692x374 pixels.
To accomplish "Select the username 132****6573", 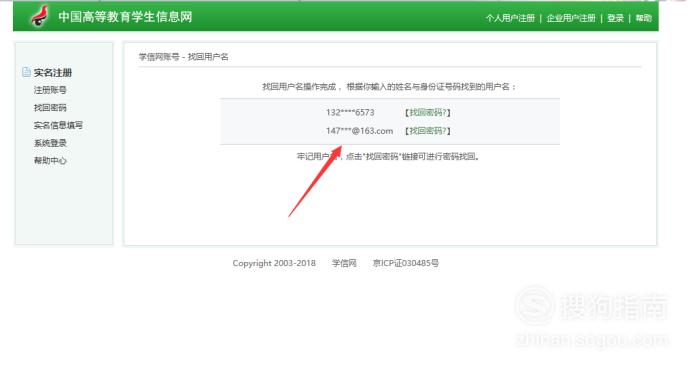I will coord(350,113).
